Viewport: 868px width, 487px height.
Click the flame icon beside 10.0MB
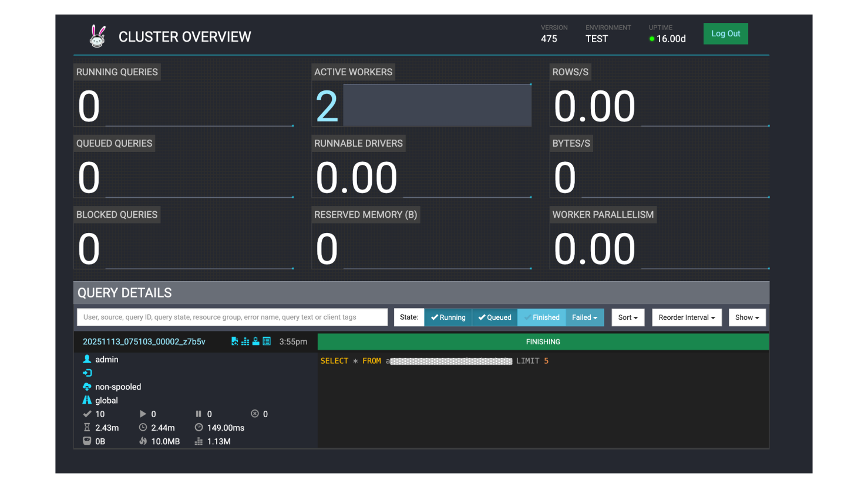coord(143,441)
